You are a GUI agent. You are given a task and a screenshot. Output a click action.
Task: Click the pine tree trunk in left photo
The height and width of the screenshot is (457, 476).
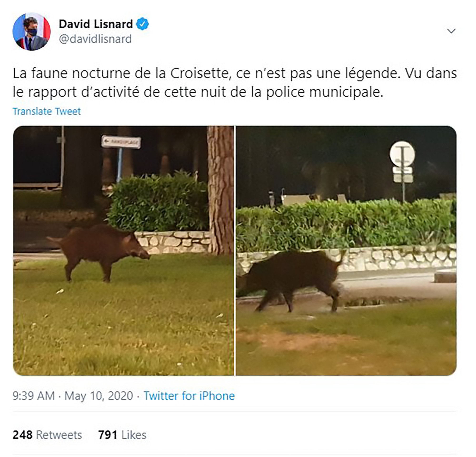point(221,190)
